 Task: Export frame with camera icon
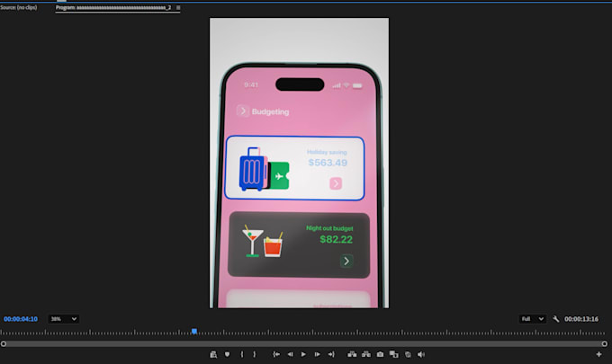(x=380, y=354)
